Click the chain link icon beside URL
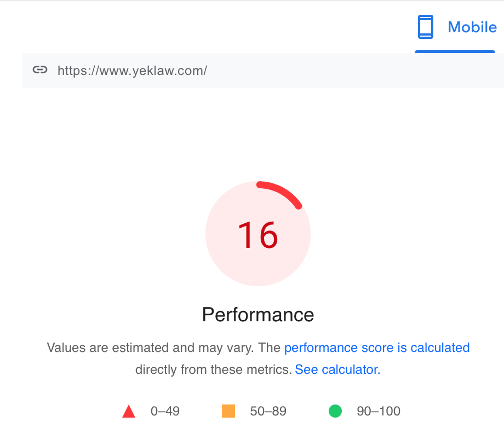 click(x=40, y=70)
